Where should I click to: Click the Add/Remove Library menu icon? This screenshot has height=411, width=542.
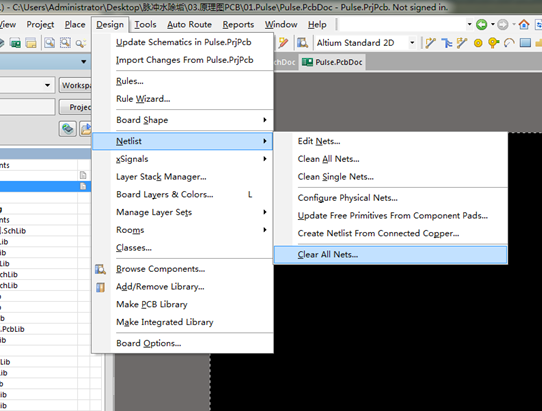coord(100,287)
